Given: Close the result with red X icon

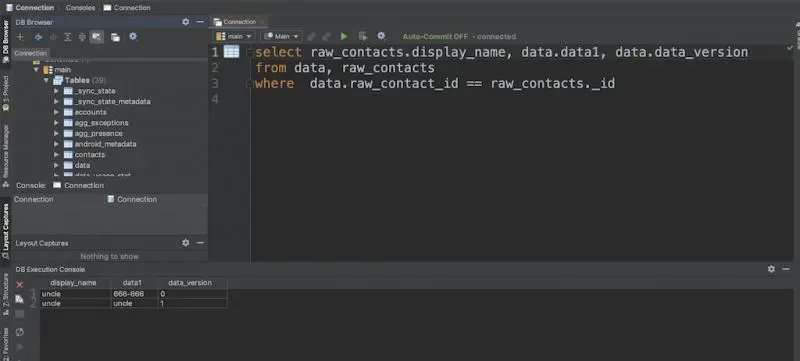Looking at the screenshot, I should [19, 285].
